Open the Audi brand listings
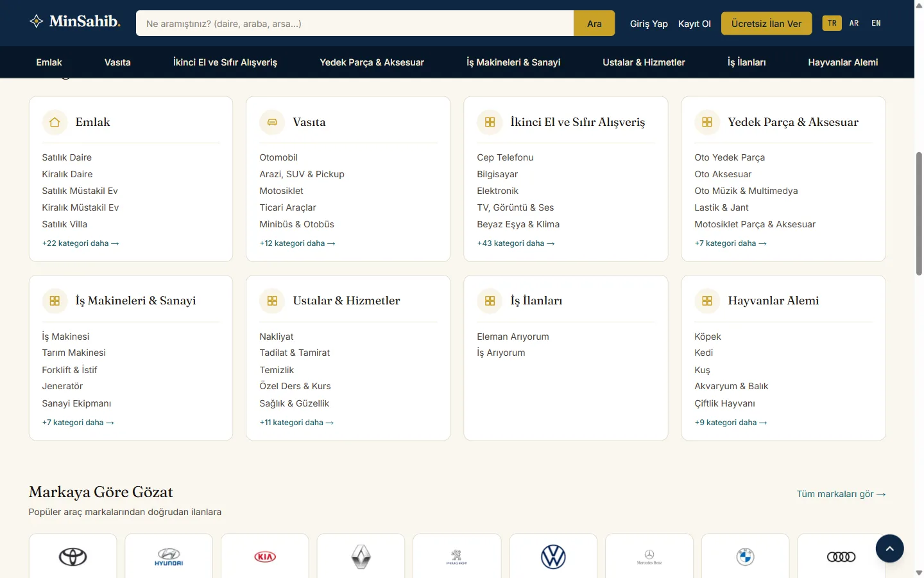This screenshot has width=924, height=578. click(x=841, y=556)
